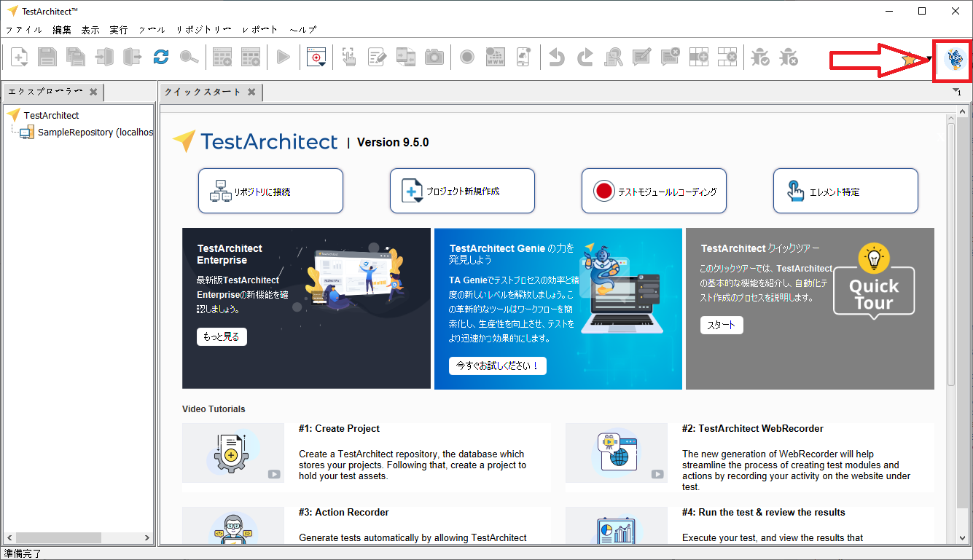The image size is (973, 560).
Task: Click the #1: Create Project title
Action: [x=339, y=429]
